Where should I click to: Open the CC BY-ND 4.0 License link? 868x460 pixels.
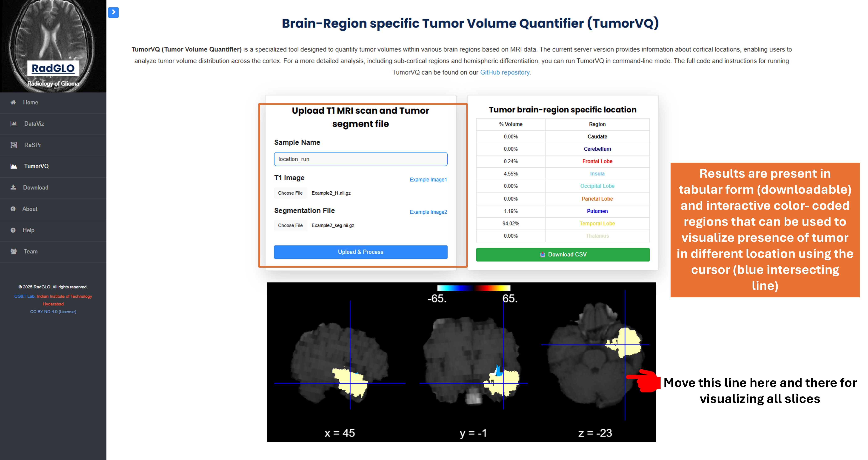click(53, 312)
